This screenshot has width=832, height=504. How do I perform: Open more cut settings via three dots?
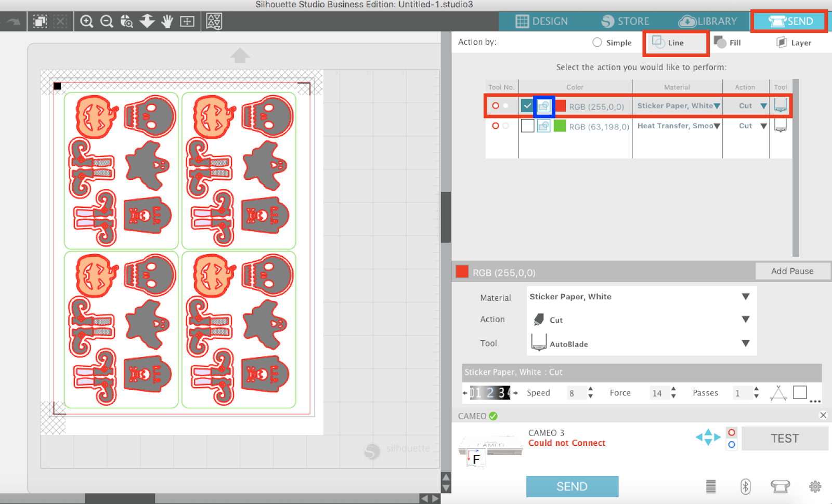coord(815,401)
